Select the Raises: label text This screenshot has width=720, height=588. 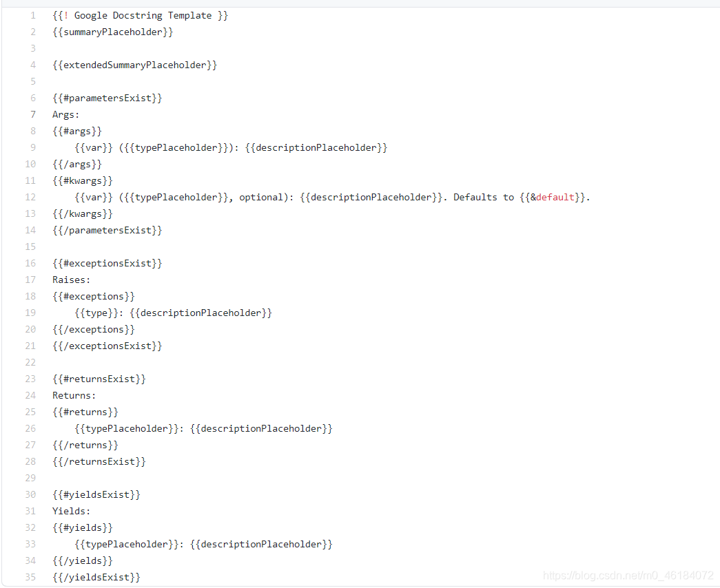(x=70, y=280)
